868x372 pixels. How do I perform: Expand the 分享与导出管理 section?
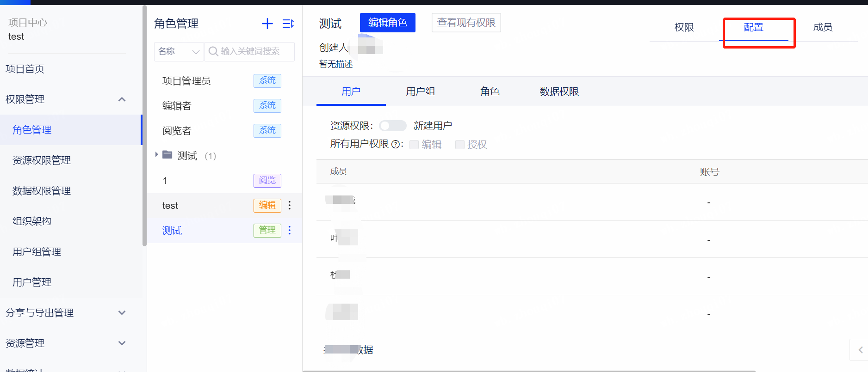tap(122, 313)
